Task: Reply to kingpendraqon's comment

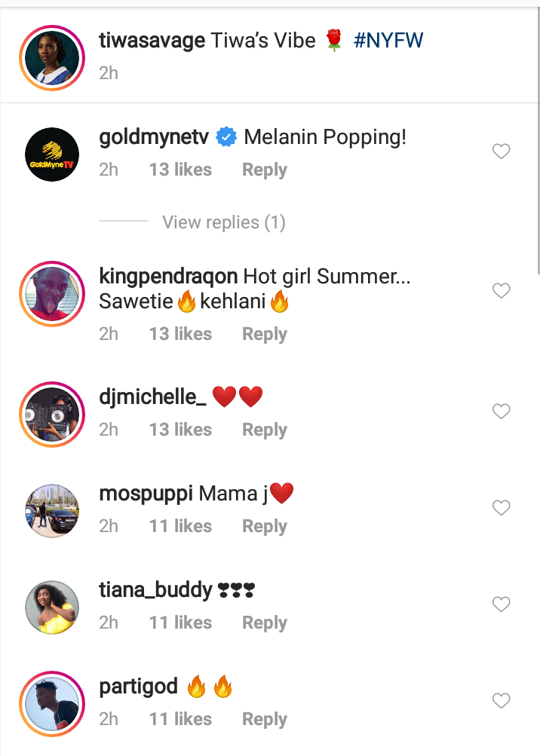Action: 264,334
